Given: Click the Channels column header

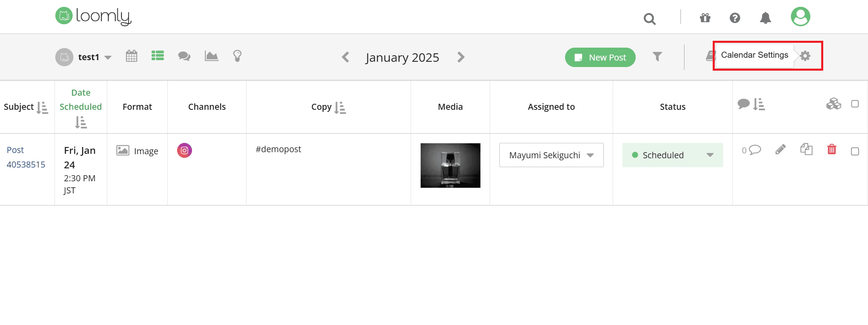Looking at the screenshot, I should click(x=207, y=107).
